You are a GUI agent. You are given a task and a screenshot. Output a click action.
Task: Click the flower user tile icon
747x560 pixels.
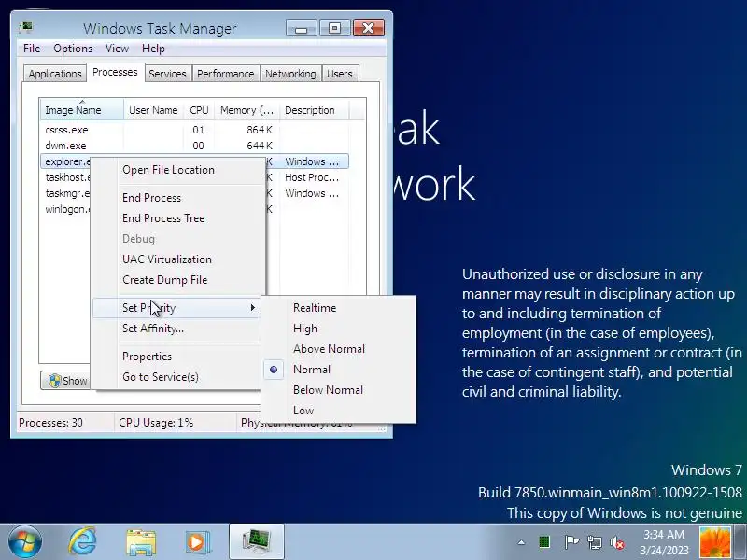tap(714, 542)
